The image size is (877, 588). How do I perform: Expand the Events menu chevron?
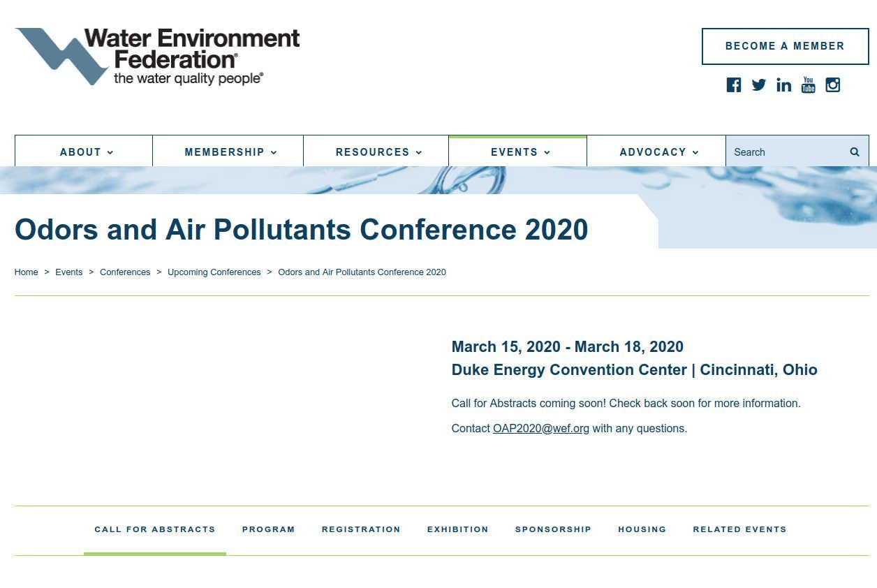point(547,152)
